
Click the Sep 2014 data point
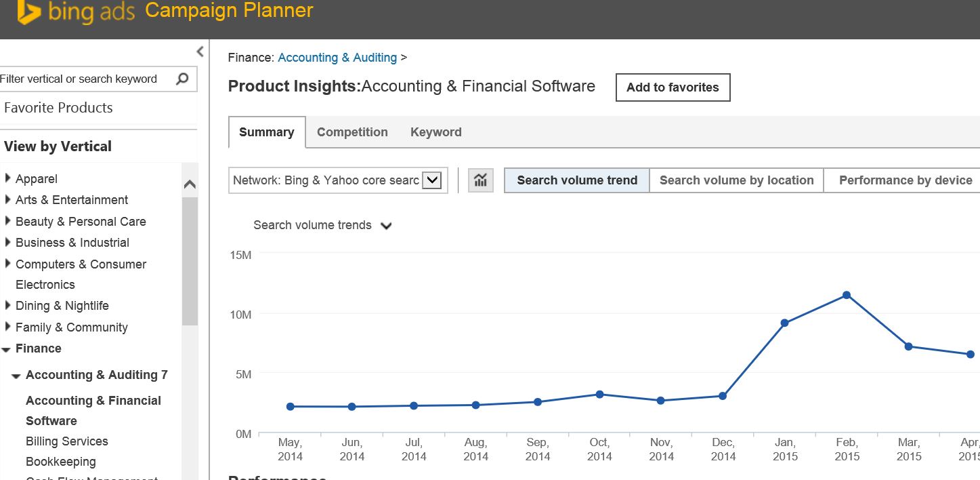(538, 402)
